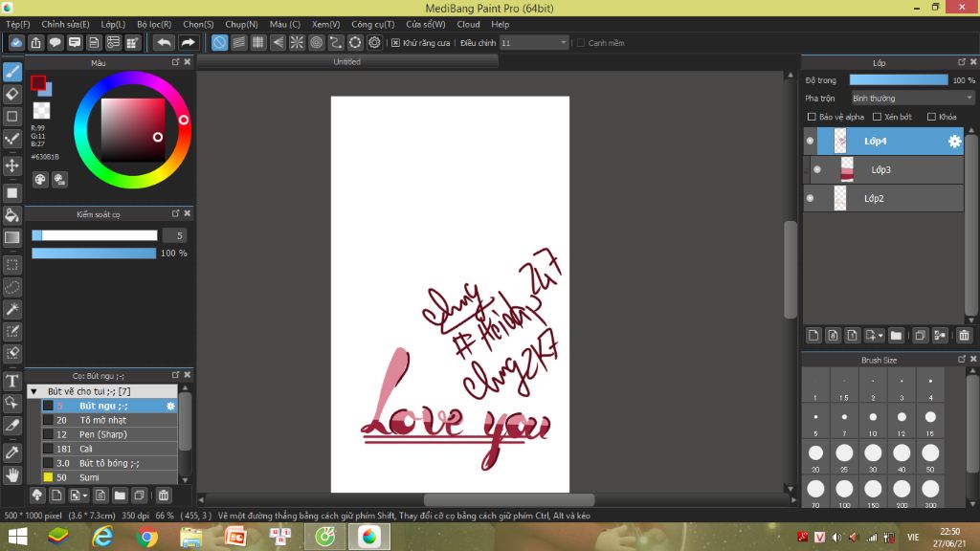Select brush Tô mờ nhạt

[109, 421]
